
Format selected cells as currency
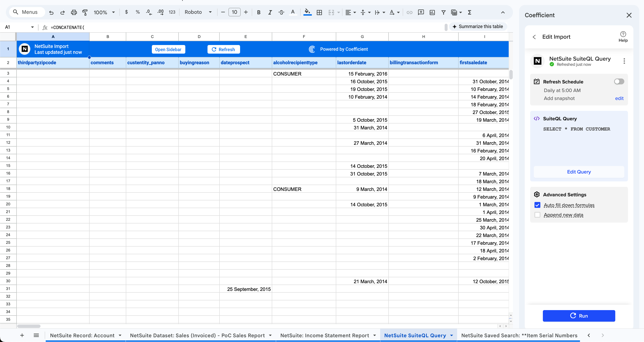(x=126, y=12)
